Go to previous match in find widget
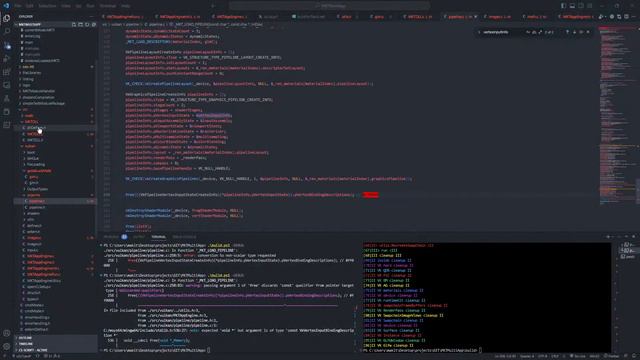Viewport: 640px width, 360px height. 567,32
